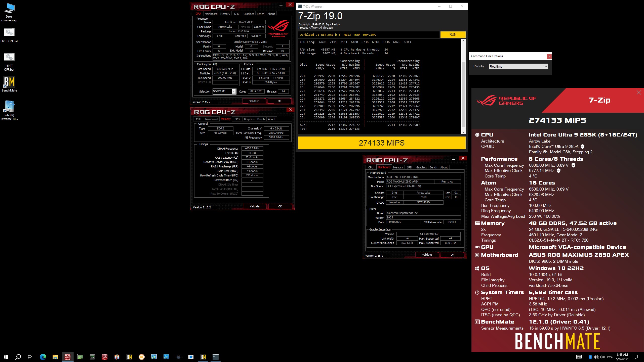
Task: Open Mainboard tab in CPU-tab CPU-Z window
Action: pos(211,14)
